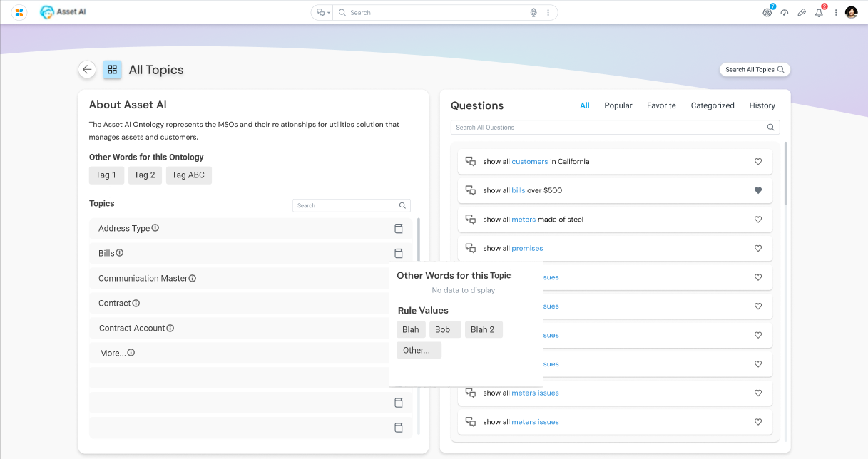This screenshot has width=868, height=459.
Task: Open the user profile avatar
Action: [x=851, y=12]
